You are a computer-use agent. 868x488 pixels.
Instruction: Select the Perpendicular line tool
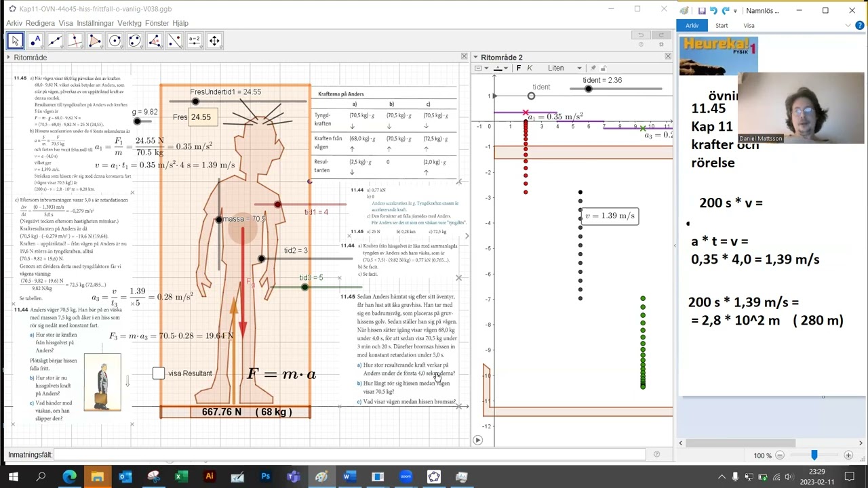[75, 41]
